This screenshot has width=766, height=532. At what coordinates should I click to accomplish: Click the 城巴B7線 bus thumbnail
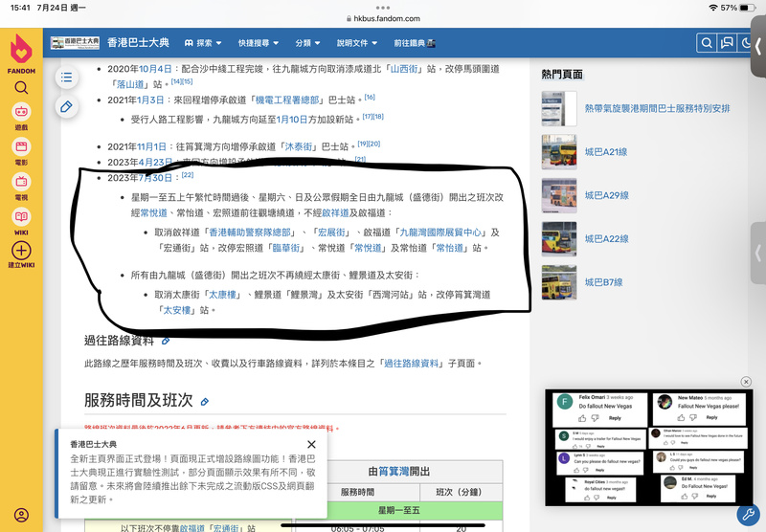(x=559, y=282)
